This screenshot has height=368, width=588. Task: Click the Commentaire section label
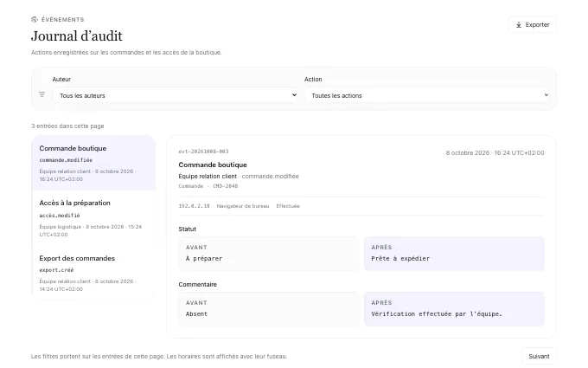tap(198, 285)
